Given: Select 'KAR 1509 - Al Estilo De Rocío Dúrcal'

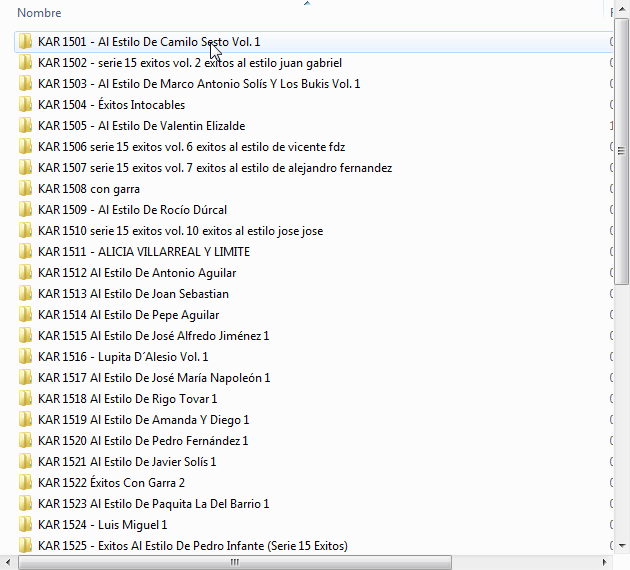Looking at the screenshot, I should (132, 210).
